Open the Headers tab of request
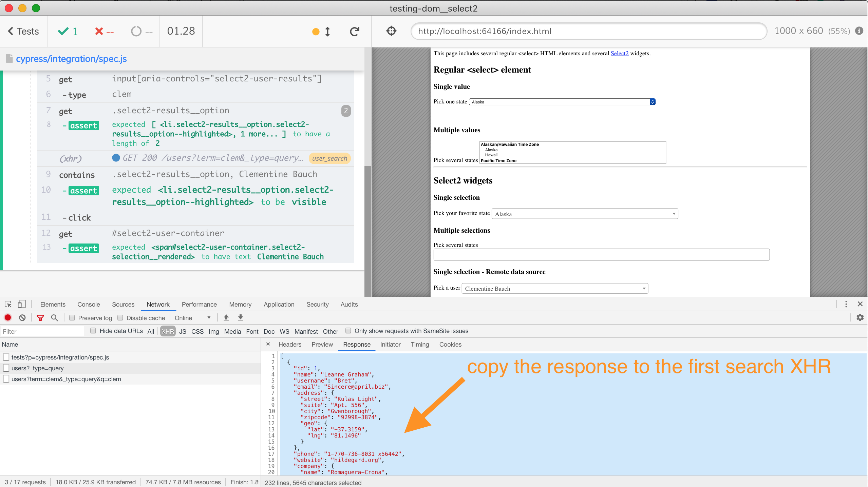The image size is (868, 487). [289, 344]
